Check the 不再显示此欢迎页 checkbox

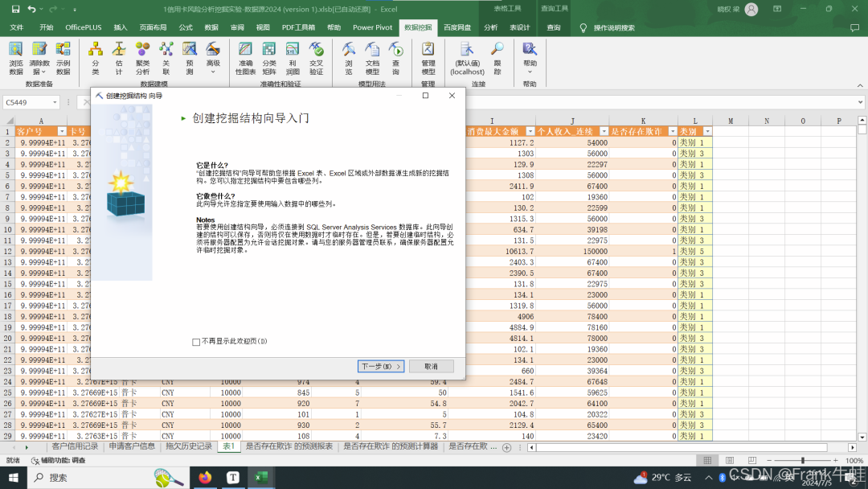click(196, 342)
